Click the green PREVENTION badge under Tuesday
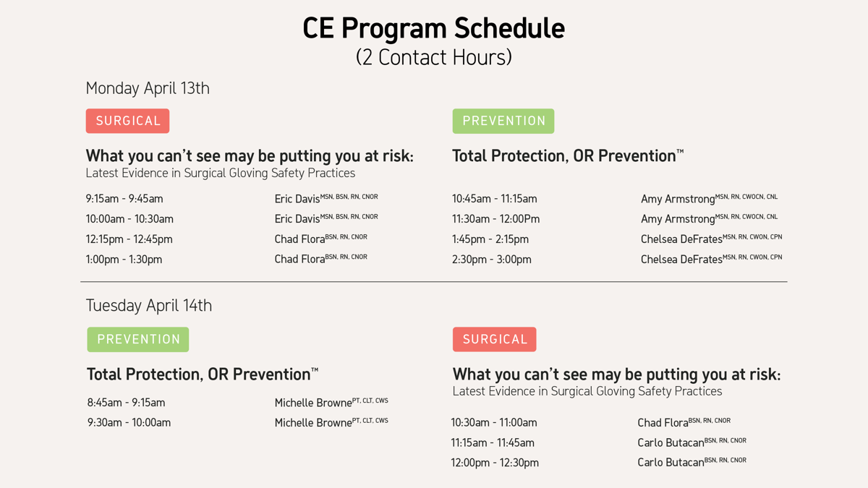Viewport: 868px width, 488px height. (138, 339)
